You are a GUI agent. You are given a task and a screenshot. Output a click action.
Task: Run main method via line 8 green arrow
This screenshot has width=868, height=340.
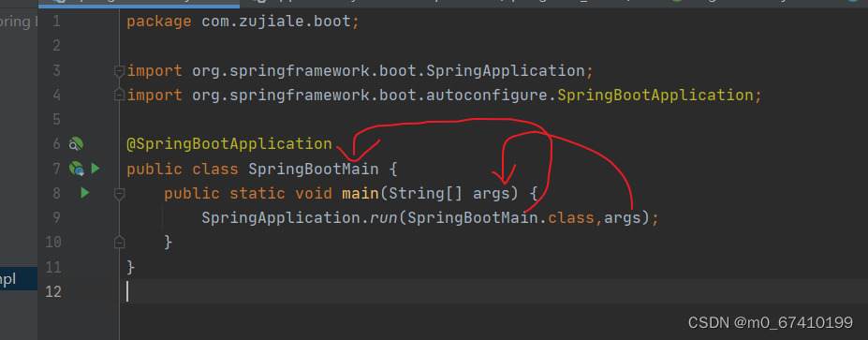coord(84,193)
